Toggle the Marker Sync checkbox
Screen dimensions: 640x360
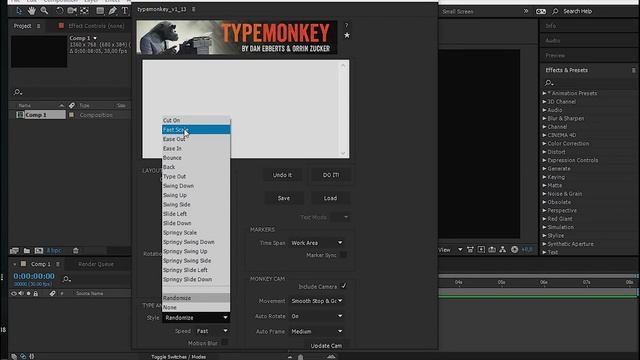coord(344,255)
